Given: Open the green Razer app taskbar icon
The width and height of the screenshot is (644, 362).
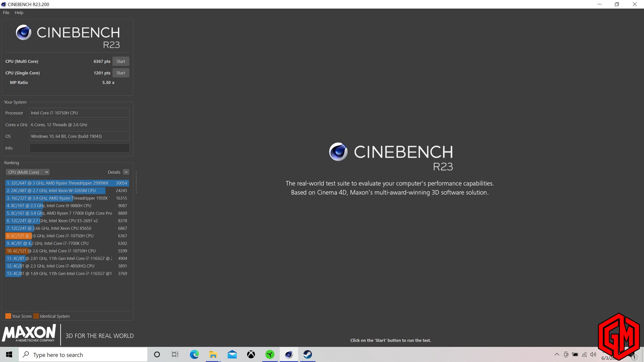Looking at the screenshot, I should click(x=270, y=355).
